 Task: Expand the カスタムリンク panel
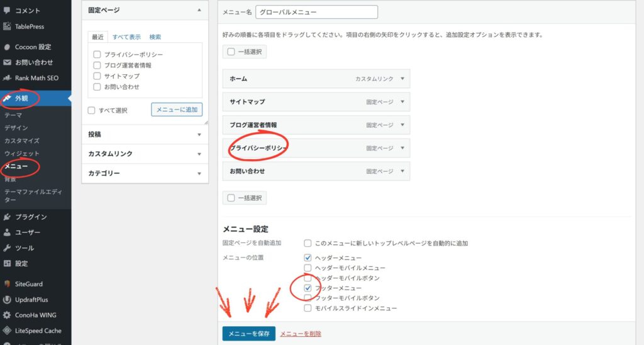[x=145, y=154]
